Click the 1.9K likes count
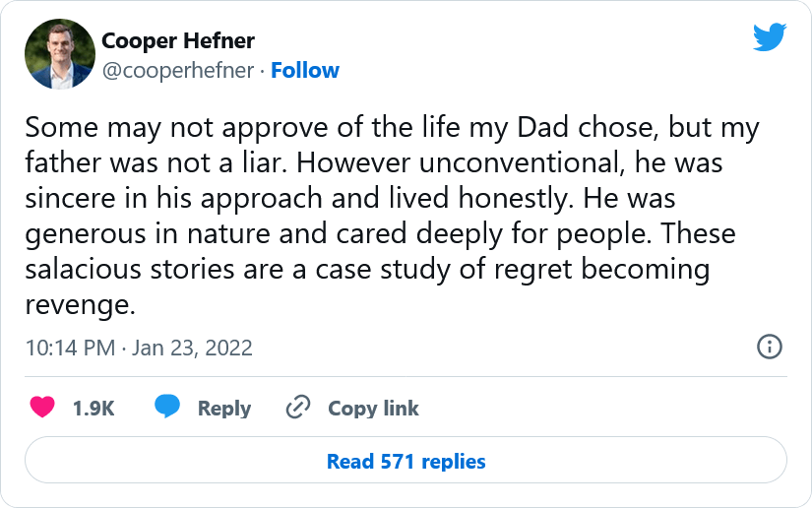This screenshot has height=508, width=812. 94,409
